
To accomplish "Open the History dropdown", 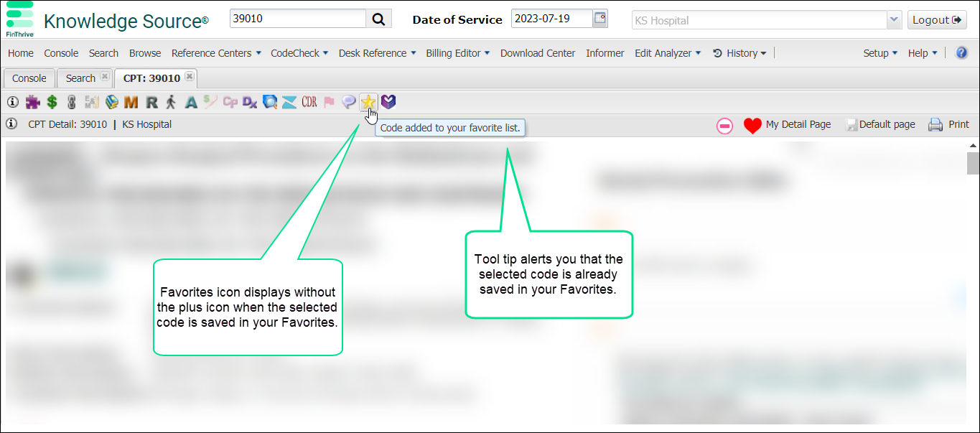I will (x=740, y=53).
